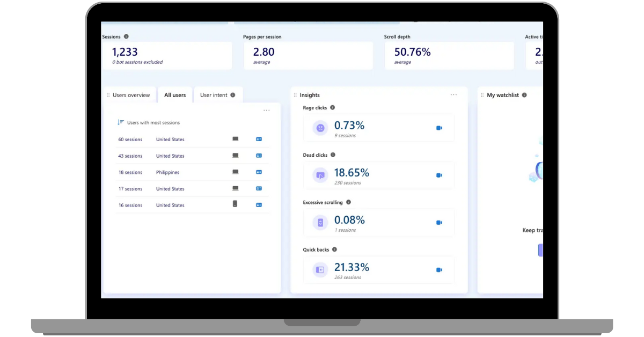
Task: Show info for Dead clicks
Action: 333,155
